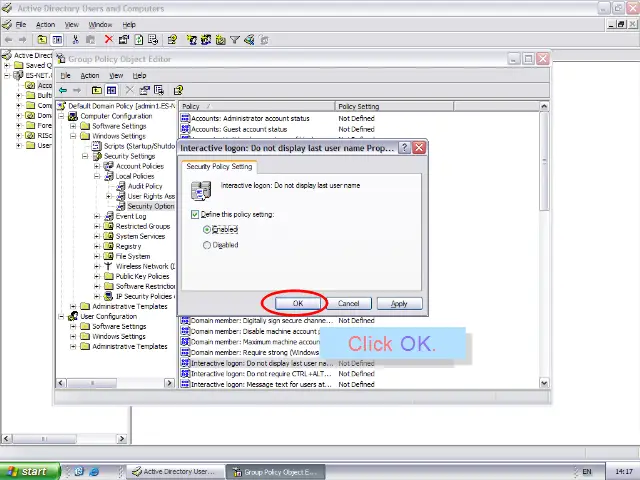Image resolution: width=640 pixels, height=480 pixels.
Task: Click green Back arrow in Group Policy Editor
Action: pyautogui.click(x=63, y=90)
